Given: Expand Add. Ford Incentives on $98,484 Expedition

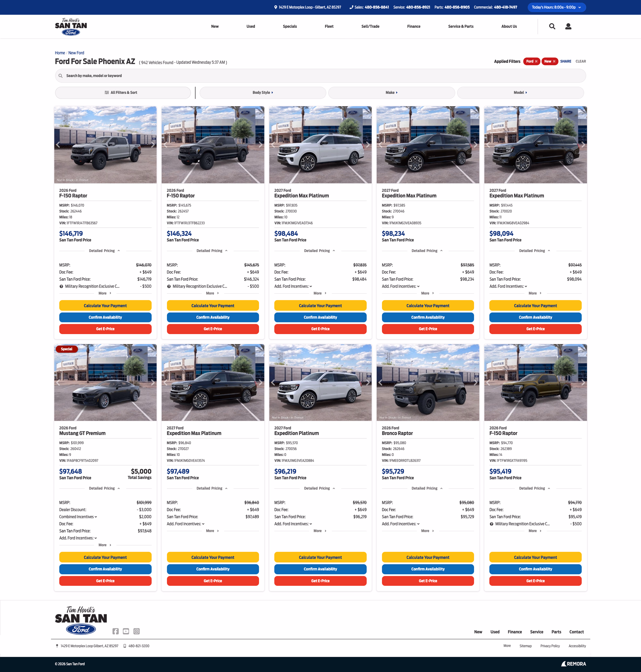Looking at the screenshot, I should 293,286.
